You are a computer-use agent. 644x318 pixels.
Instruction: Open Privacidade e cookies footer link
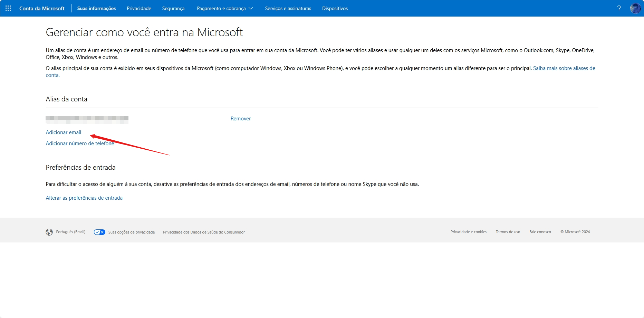click(x=469, y=232)
